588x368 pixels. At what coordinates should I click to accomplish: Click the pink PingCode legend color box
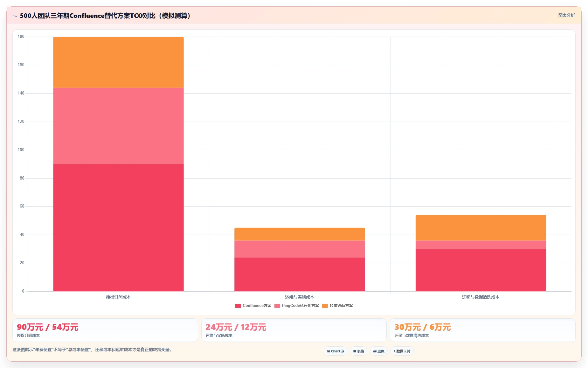click(277, 306)
